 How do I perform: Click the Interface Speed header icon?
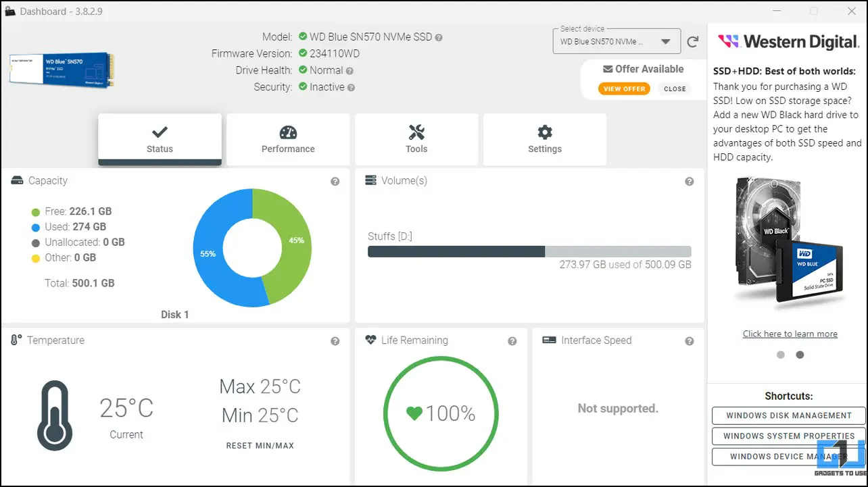(x=549, y=340)
